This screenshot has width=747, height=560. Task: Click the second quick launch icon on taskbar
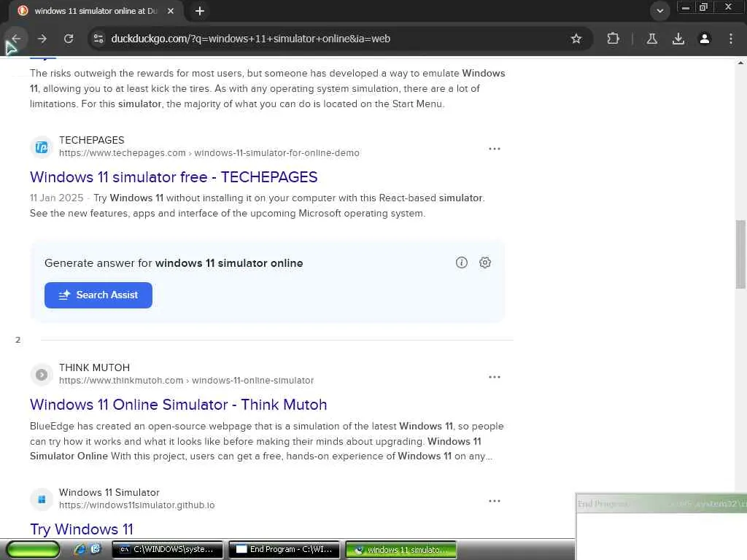tap(96, 549)
